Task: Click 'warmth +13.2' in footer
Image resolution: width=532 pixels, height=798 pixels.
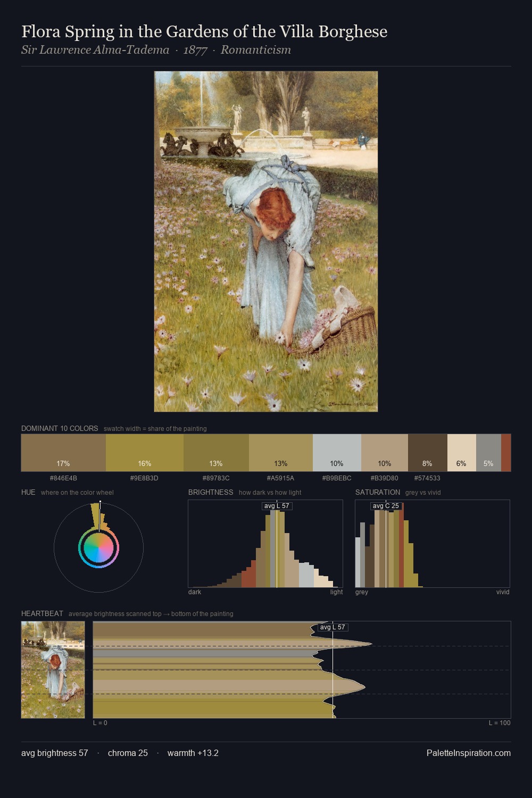Action: 193,753
